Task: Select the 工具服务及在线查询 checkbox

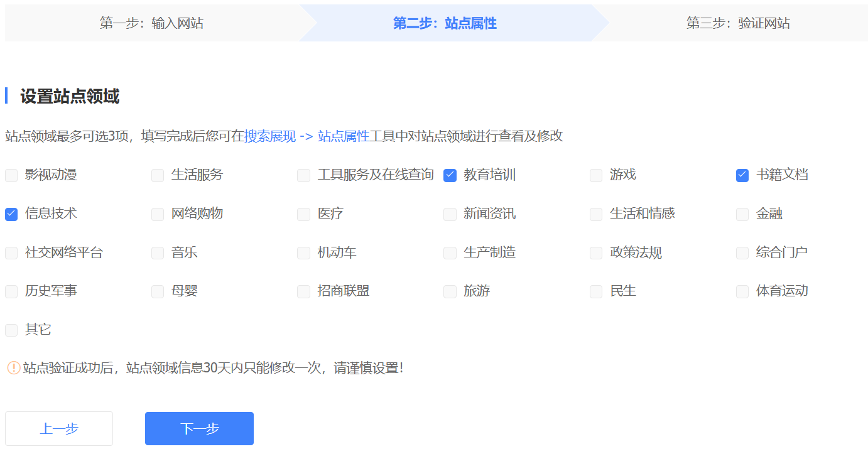Action: [304, 175]
